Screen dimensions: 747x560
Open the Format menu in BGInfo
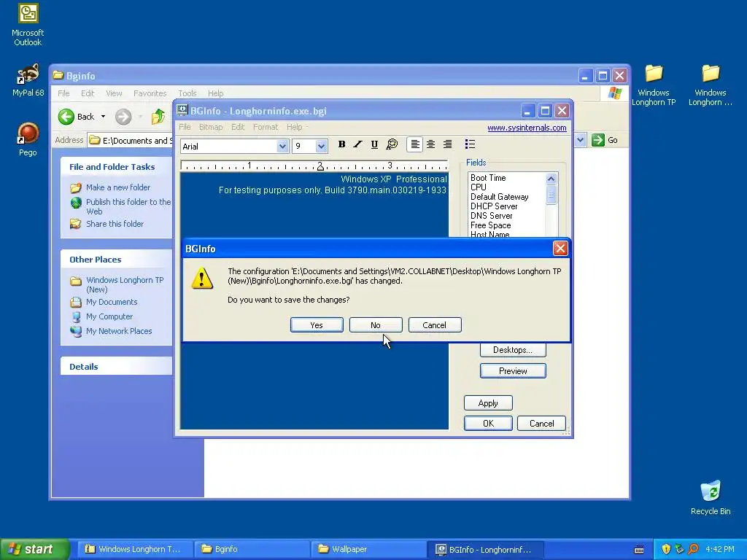266,127
